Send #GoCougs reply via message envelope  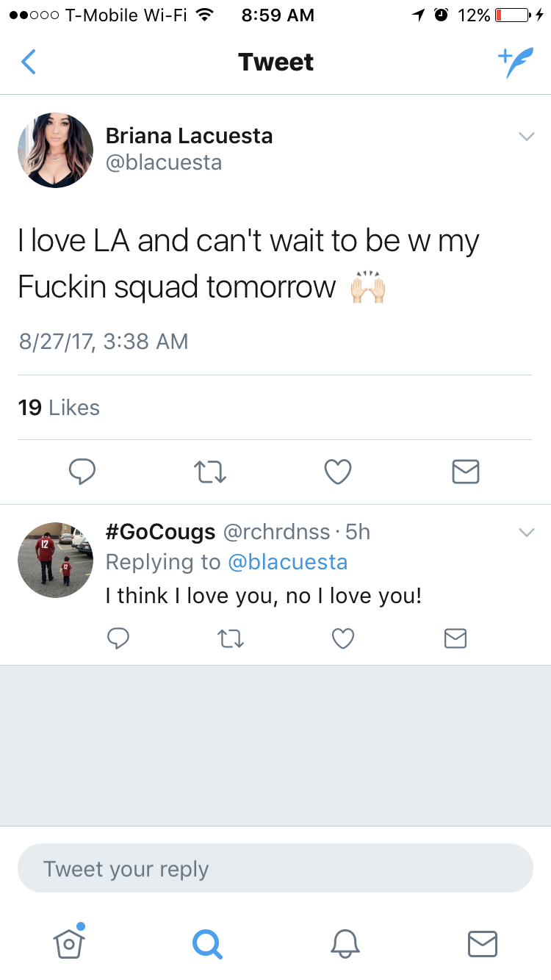pos(455,639)
